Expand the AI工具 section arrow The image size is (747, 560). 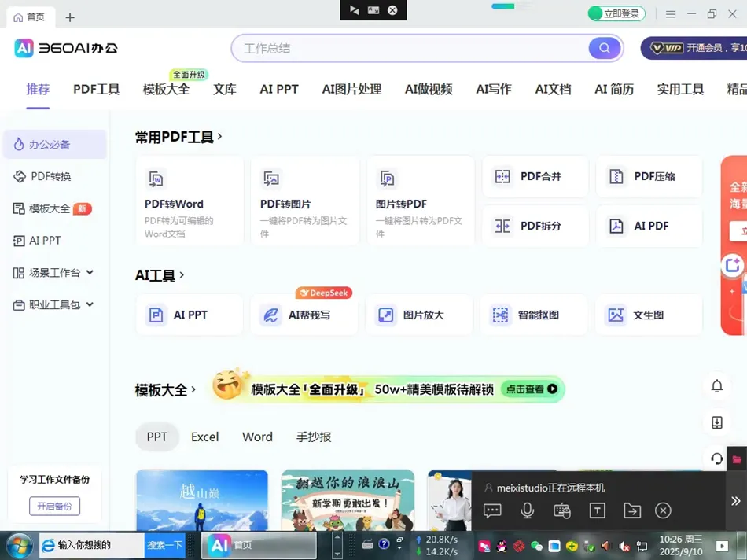click(182, 275)
